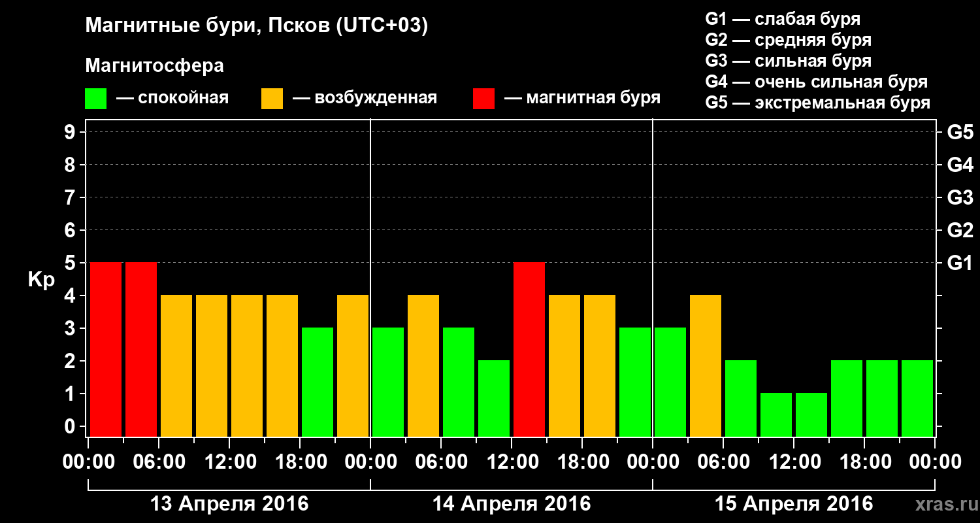
Task: Click the 'G5 — экстремальная буря' legend line
Action: 817,103
